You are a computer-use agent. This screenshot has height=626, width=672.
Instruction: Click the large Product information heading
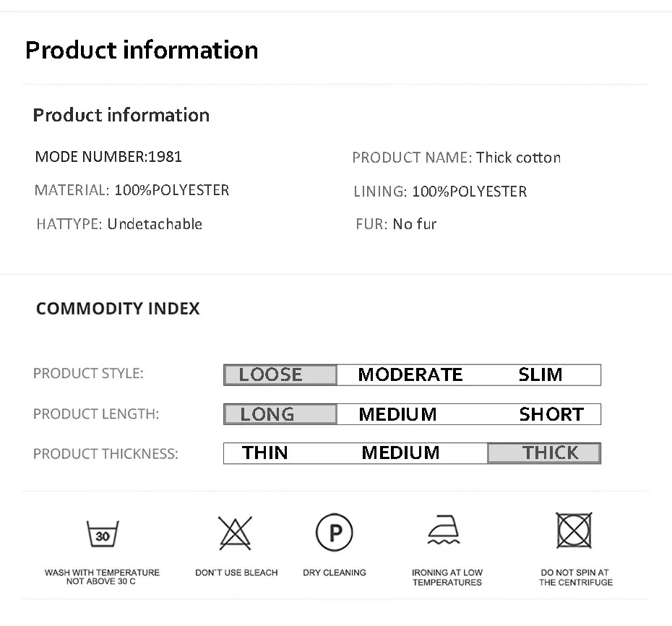tap(142, 50)
